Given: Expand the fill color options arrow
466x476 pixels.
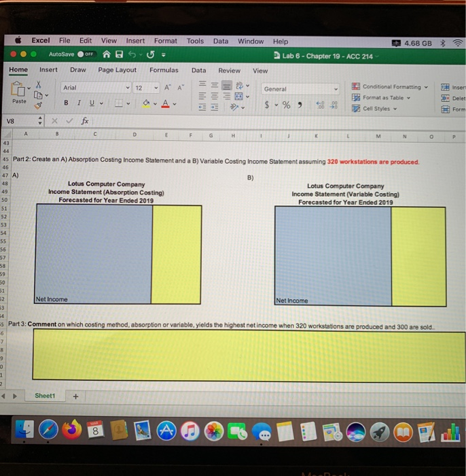Looking at the screenshot, I should (x=155, y=104).
